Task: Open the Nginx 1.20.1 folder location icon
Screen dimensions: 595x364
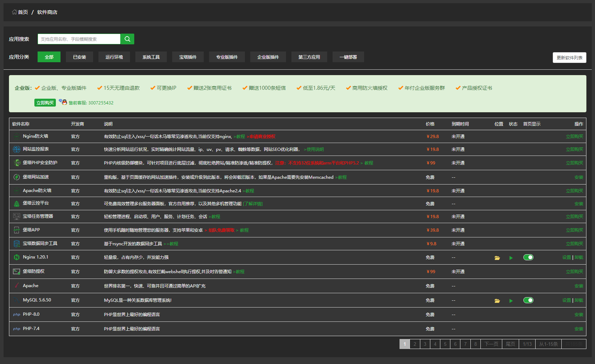Action: click(x=497, y=258)
